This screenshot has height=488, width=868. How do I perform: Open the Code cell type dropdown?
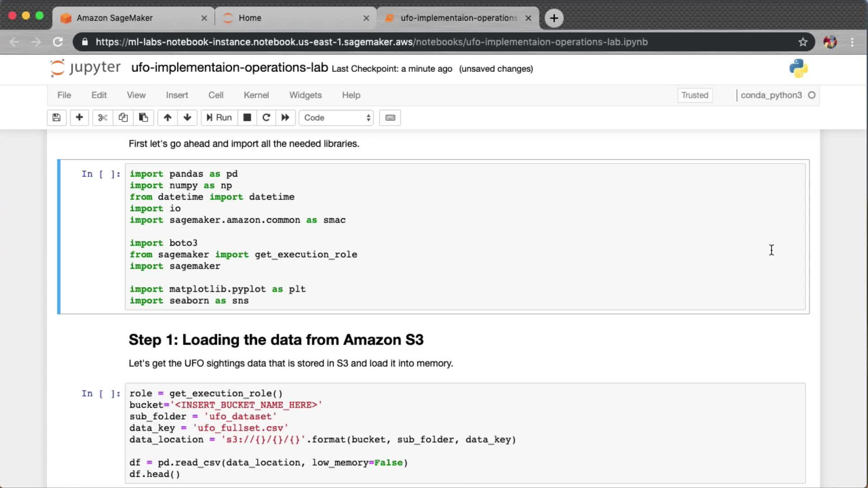pyautogui.click(x=336, y=117)
